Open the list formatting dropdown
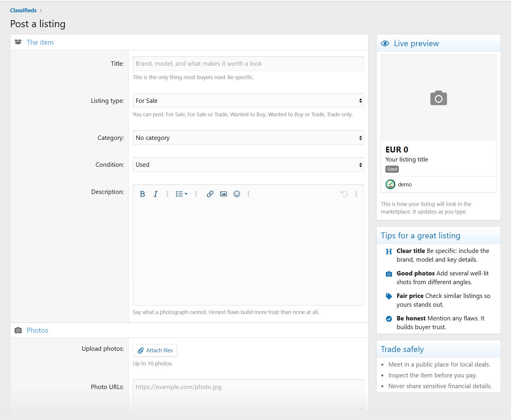 (182, 194)
